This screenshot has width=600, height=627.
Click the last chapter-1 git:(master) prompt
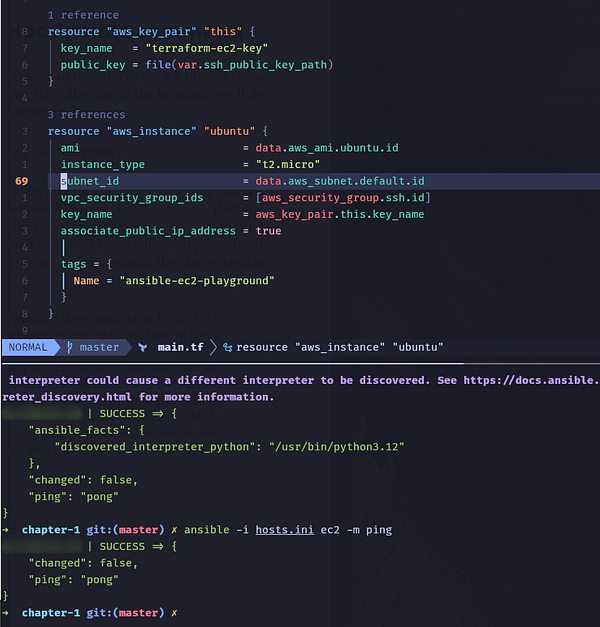93,613
